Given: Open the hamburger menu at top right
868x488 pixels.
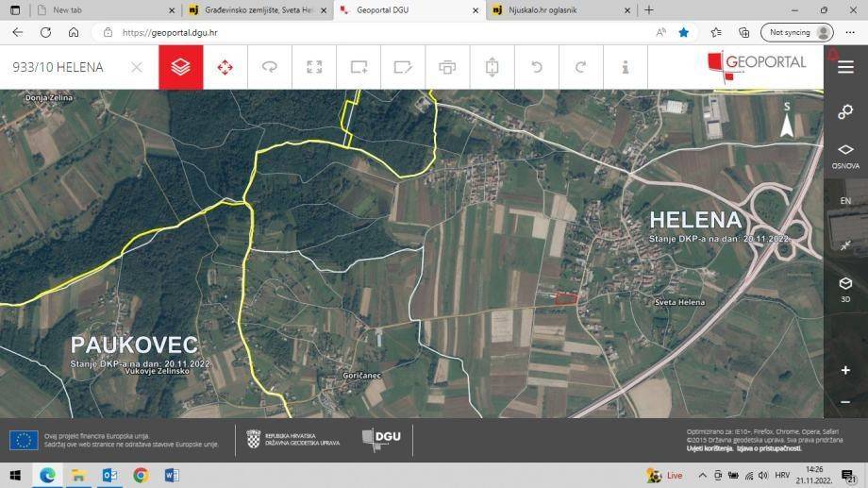Looking at the screenshot, I should coord(845,67).
